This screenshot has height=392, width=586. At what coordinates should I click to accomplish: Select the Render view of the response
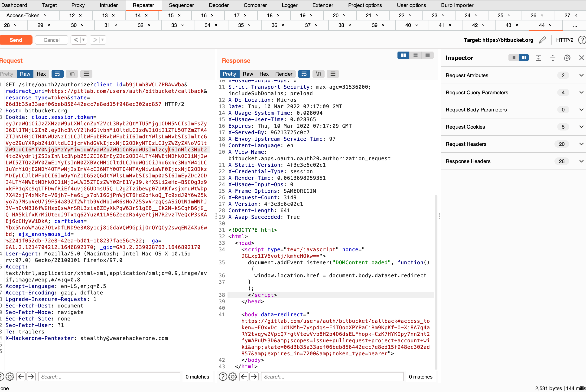tap(283, 74)
